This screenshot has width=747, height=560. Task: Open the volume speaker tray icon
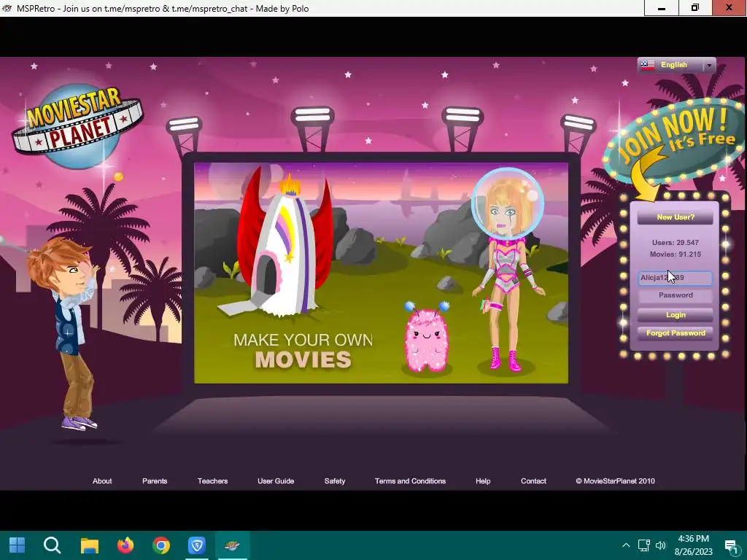(x=661, y=545)
